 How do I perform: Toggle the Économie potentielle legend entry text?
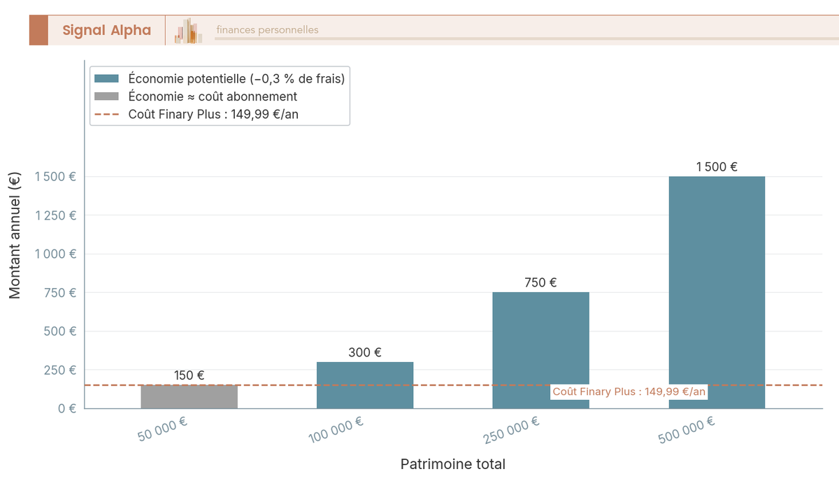[x=236, y=79]
